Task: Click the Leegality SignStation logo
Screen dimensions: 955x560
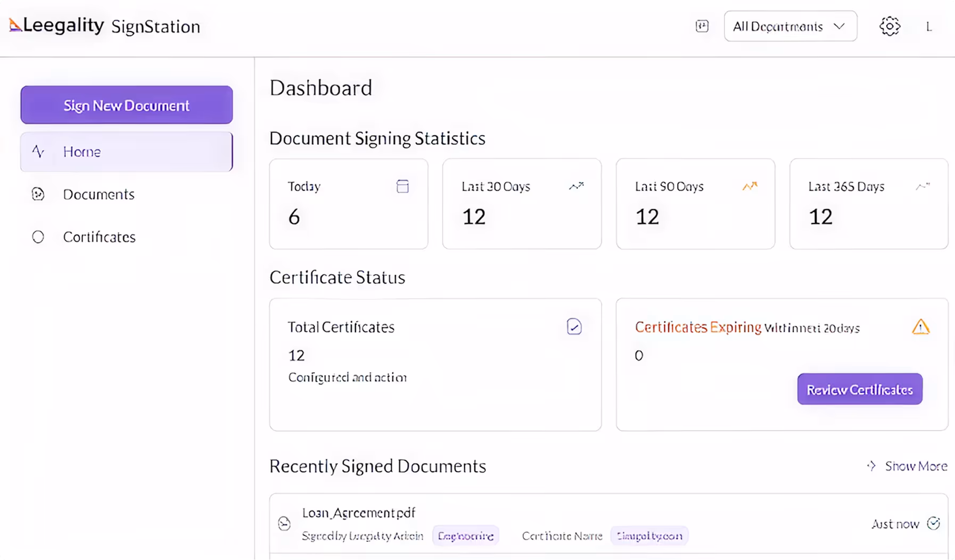Action: pos(104,26)
